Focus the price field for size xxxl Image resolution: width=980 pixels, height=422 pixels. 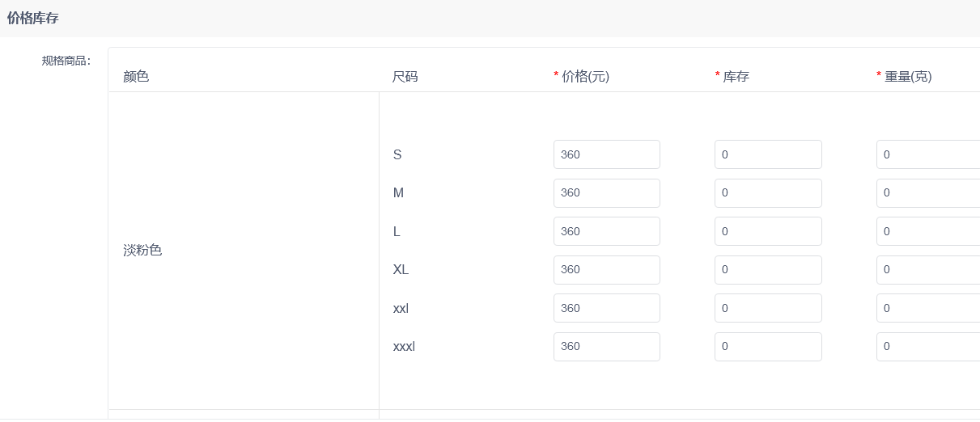[606, 347]
